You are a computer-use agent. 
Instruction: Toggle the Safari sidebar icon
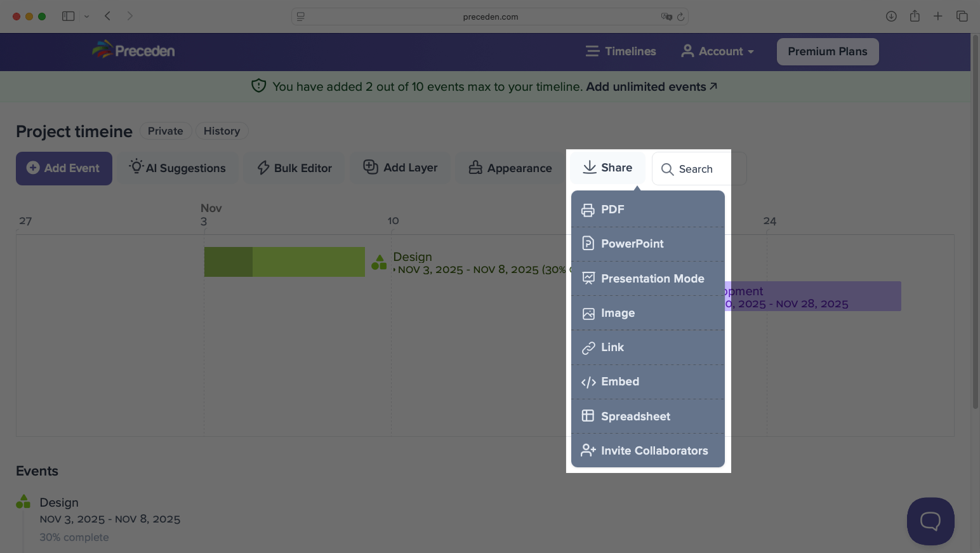pyautogui.click(x=69, y=17)
